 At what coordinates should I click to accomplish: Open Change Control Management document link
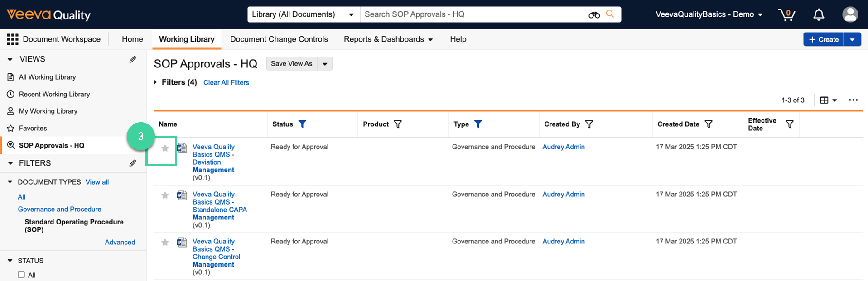tap(216, 253)
